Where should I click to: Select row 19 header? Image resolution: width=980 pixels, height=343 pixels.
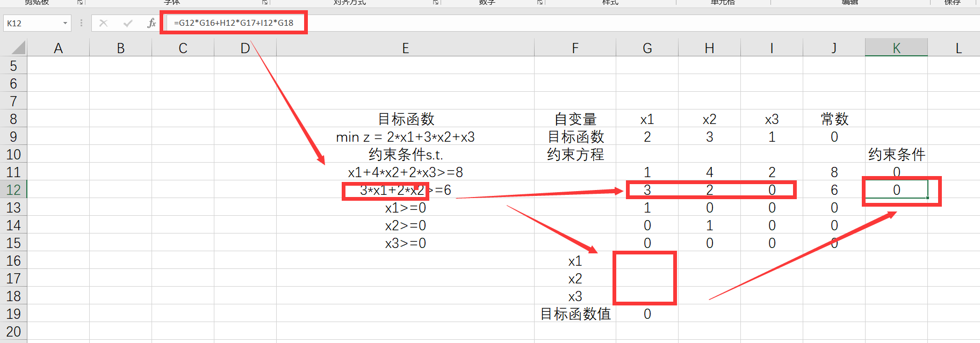pos(13,314)
